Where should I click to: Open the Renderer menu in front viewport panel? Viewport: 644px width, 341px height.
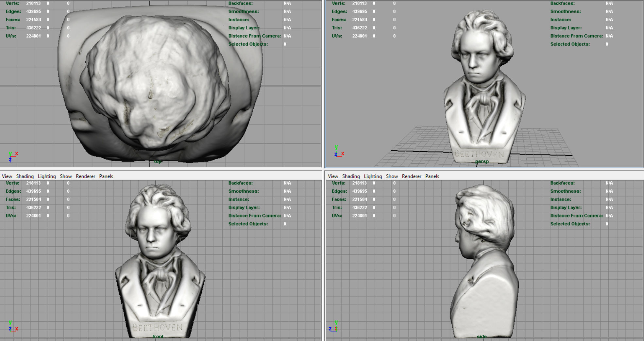(85, 176)
